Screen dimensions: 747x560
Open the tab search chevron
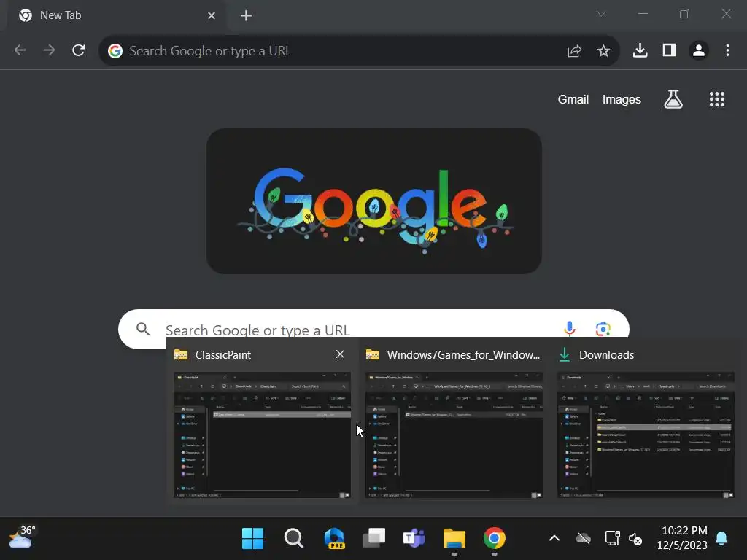click(x=601, y=14)
